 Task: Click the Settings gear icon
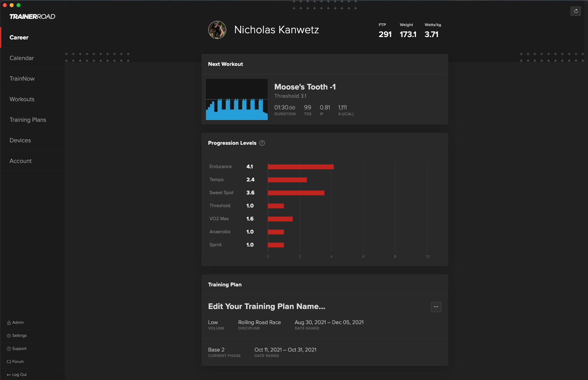tap(9, 336)
